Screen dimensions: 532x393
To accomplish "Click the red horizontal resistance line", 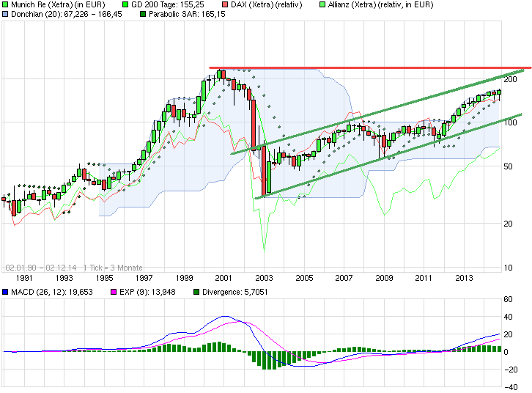I will click(x=366, y=68).
